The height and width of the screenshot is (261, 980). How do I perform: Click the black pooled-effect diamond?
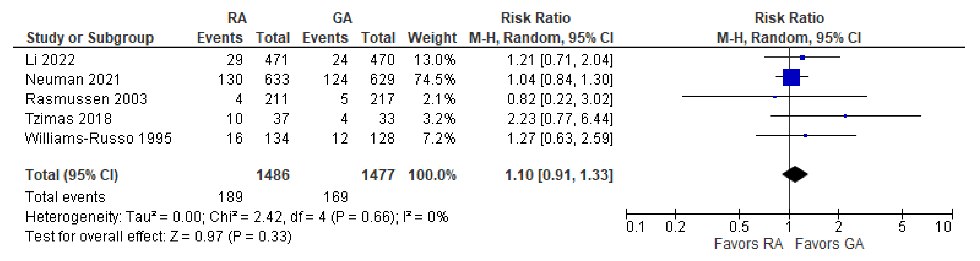click(x=795, y=175)
